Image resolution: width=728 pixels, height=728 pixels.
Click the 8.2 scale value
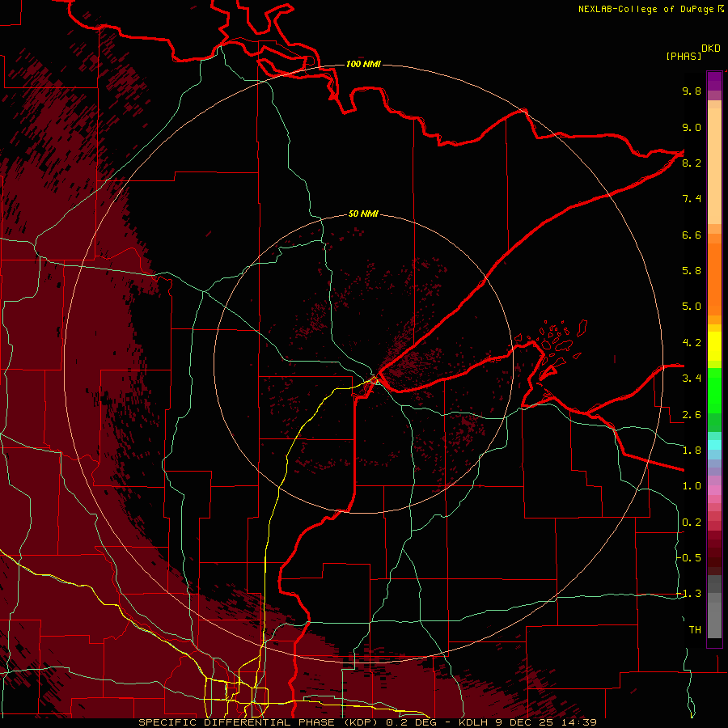pos(692,163)
